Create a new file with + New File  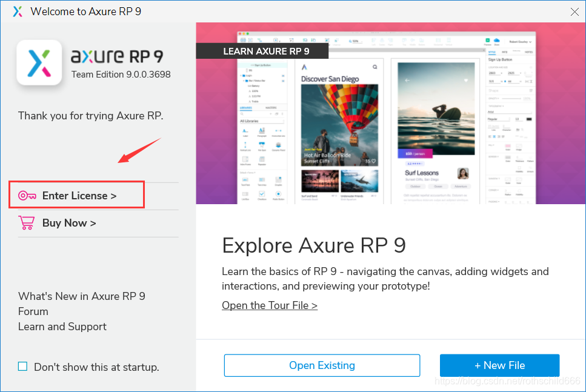click(499, 365)
